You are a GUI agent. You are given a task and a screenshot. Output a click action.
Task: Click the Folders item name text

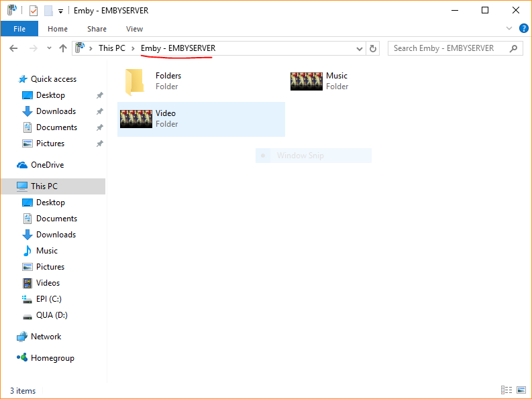pos(168,76)
